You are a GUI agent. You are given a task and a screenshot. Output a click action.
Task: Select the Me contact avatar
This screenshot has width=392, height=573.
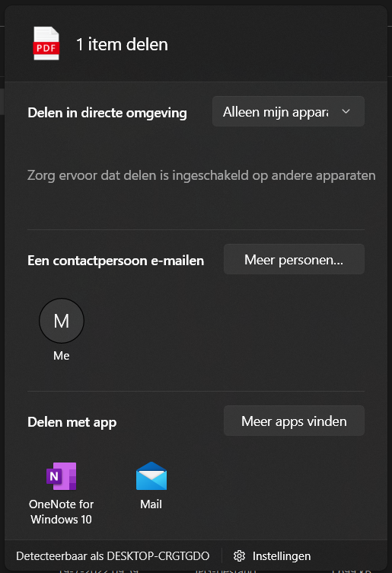[x=62, y=321]
